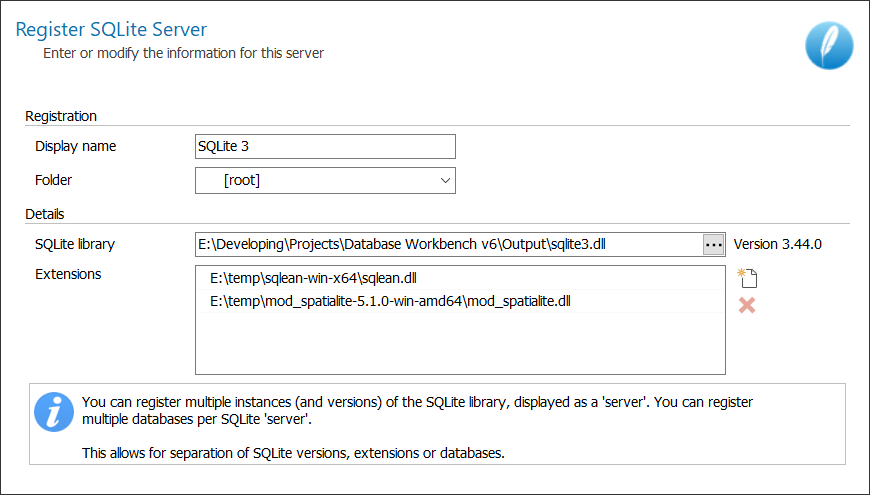
Task: Click the SQLite library label
Action: (76, 244)
